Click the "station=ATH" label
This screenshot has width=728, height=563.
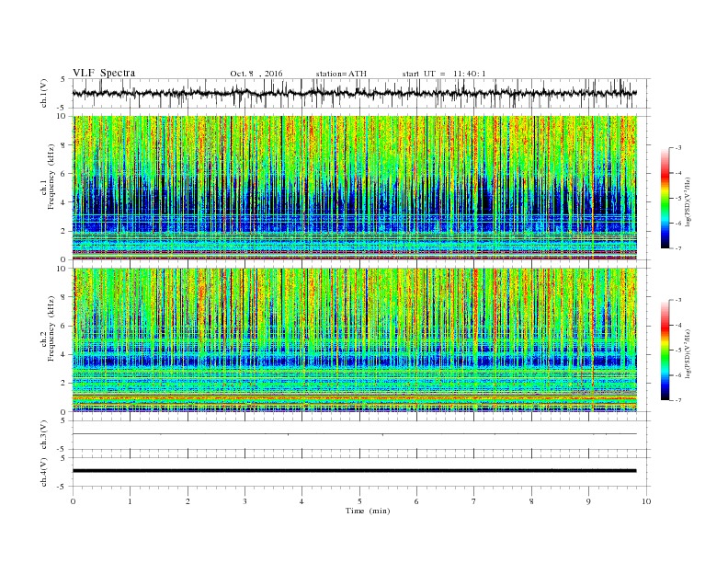pyautogui.click(x=341, y=74)
